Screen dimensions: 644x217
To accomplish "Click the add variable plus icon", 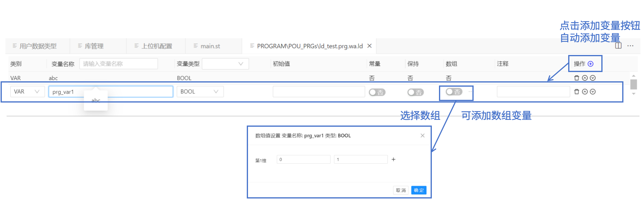I will (x=590, y=64).
